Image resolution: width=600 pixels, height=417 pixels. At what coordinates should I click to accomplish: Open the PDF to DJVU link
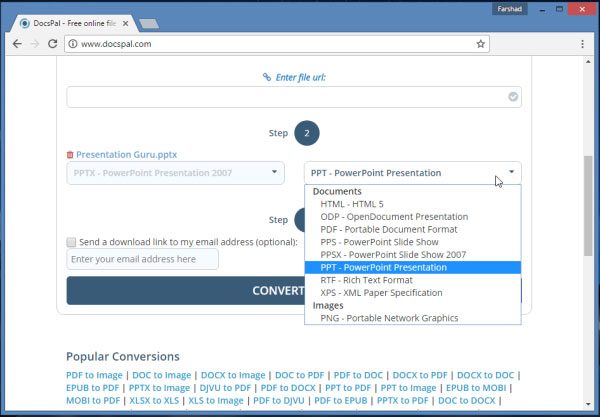tap(279, 401)
